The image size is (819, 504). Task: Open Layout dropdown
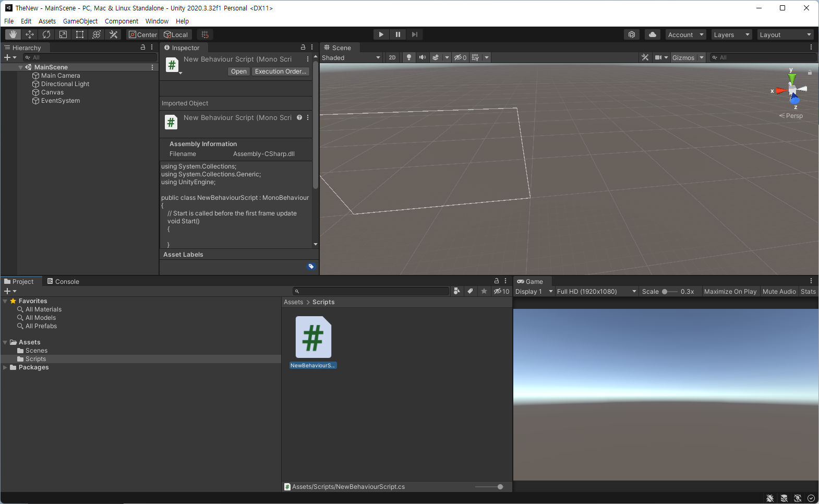pyautogui.click(x=786, y=34)
